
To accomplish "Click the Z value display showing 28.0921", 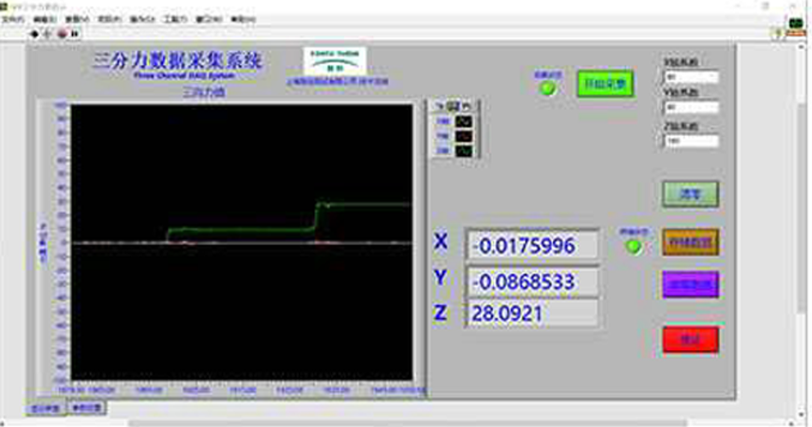I will 532,313.
